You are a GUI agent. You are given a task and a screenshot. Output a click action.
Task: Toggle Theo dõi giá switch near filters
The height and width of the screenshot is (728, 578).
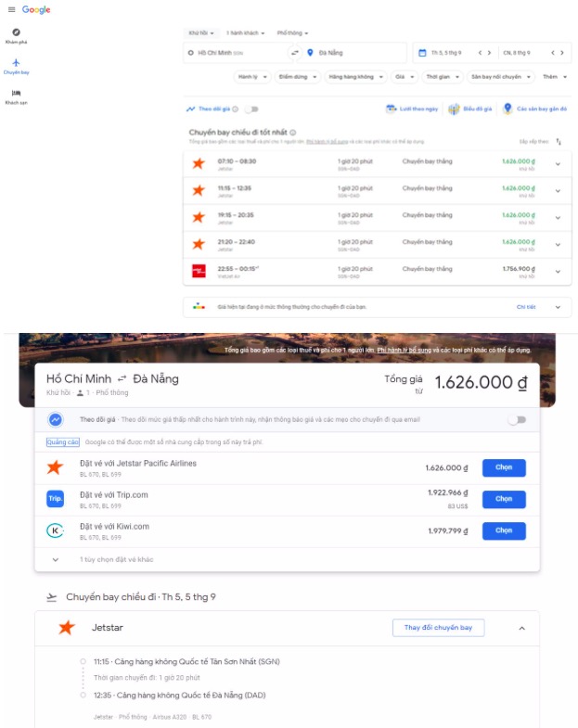point(250,109)
